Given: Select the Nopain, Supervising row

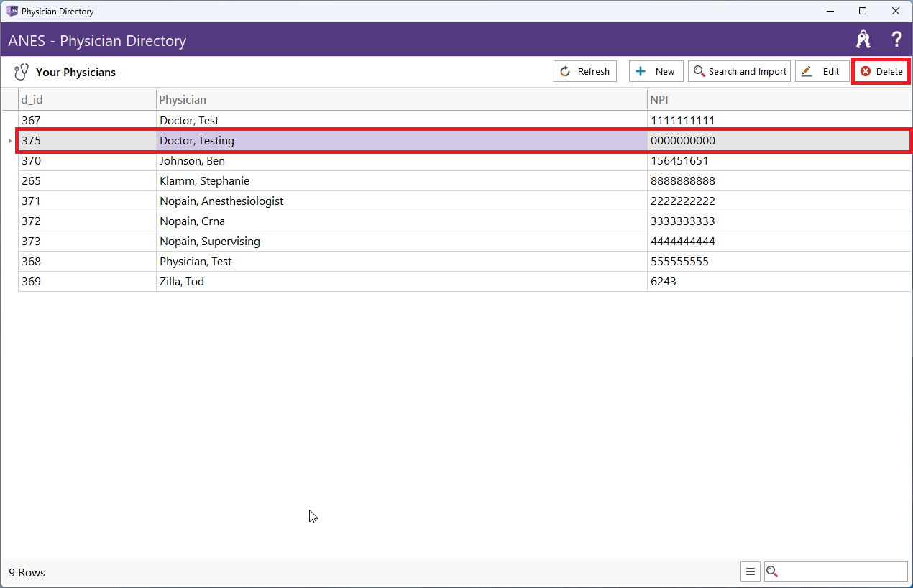Looking at the screenshot, I should click(x=464, y=242).
